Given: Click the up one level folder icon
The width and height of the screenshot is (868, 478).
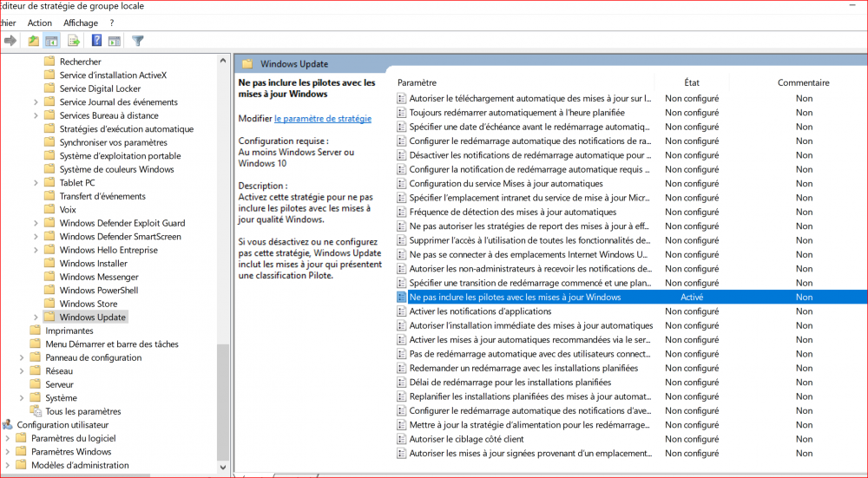Looking at the screenshot, I should coord(33,40).
